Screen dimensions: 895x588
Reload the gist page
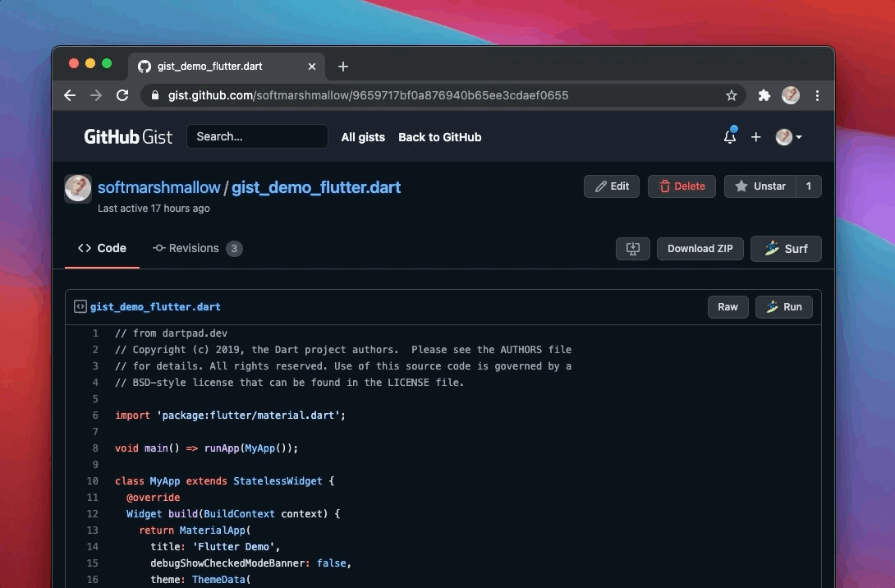click(x=122, y=95)
